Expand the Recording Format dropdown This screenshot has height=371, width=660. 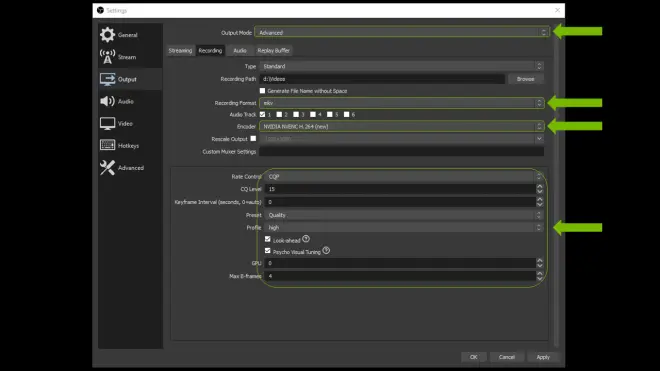click(402, 103)
